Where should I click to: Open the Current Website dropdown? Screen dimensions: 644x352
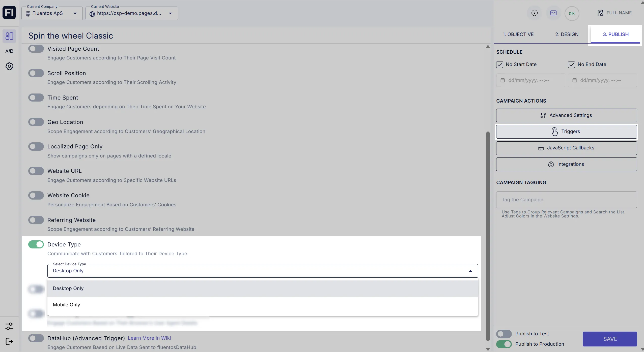click(131, 13)
